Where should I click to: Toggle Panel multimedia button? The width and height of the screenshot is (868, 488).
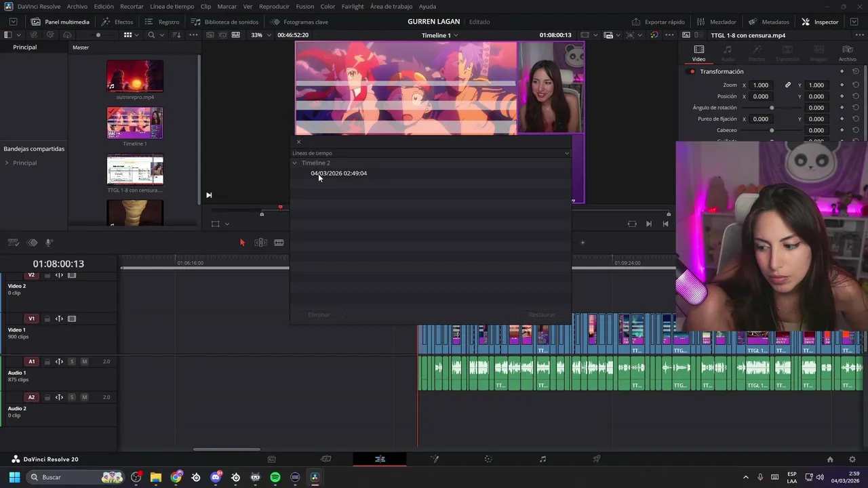click(60, 22)
